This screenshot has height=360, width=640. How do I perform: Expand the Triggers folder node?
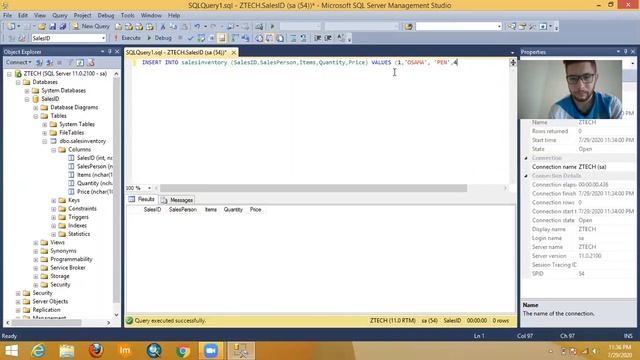tap(54, 217)
